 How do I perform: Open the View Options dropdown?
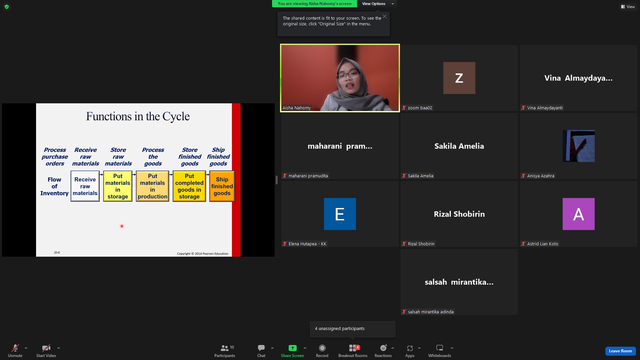click(378, 4)
